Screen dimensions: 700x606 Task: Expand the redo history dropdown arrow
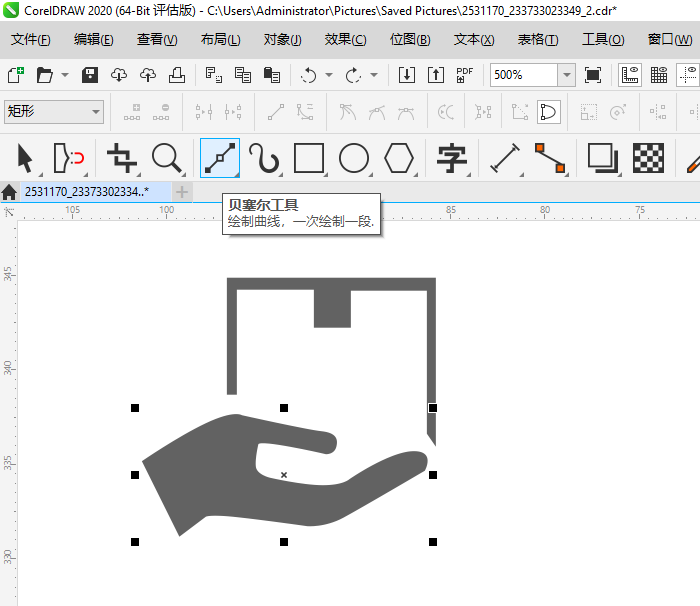374,75
